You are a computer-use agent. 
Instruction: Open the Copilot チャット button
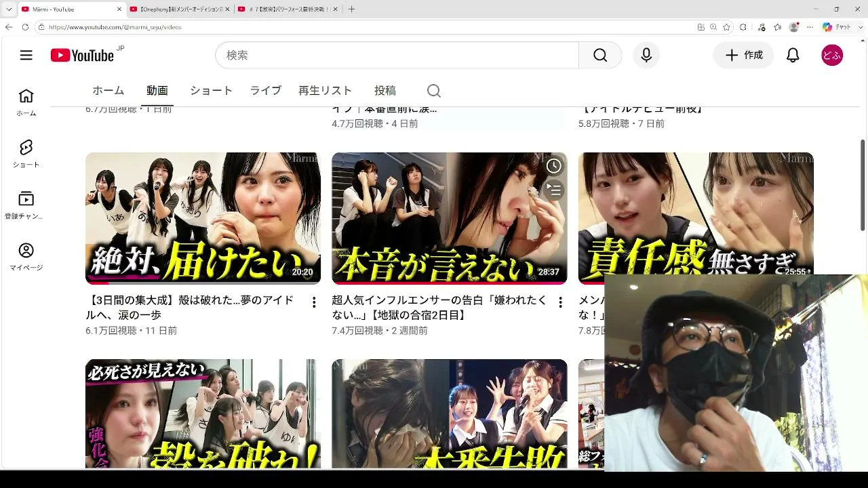(x=836, y=27)
